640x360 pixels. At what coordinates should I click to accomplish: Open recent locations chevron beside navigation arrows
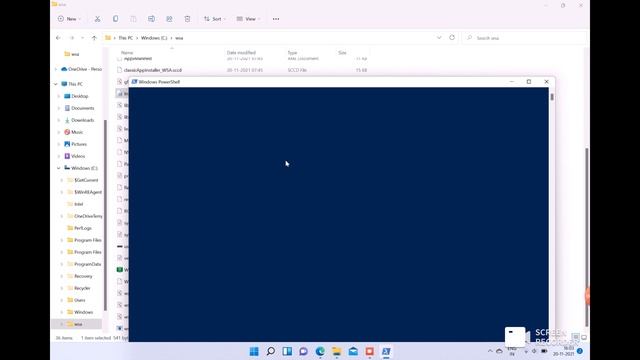[x=82, y=38]
